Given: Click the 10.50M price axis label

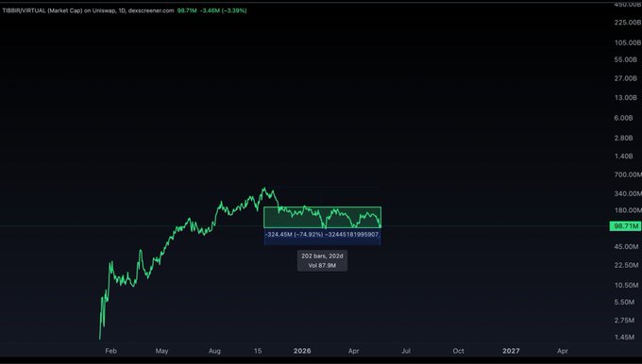Looking at the screenshot, I should coord(627,285).
